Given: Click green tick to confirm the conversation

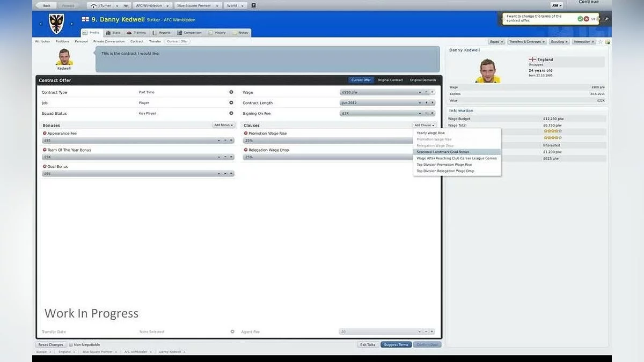Looking at the screenshot, I should click(x=580, y=19).
